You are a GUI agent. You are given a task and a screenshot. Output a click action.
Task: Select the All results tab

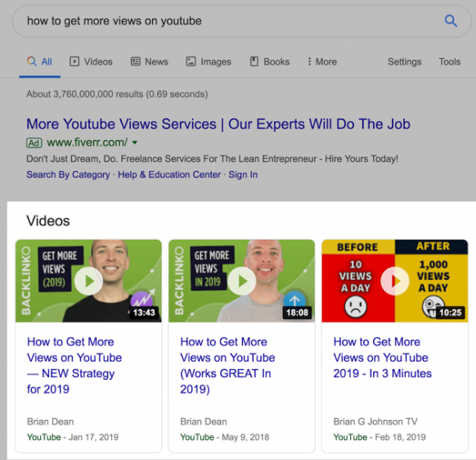(x=40, y=61)
